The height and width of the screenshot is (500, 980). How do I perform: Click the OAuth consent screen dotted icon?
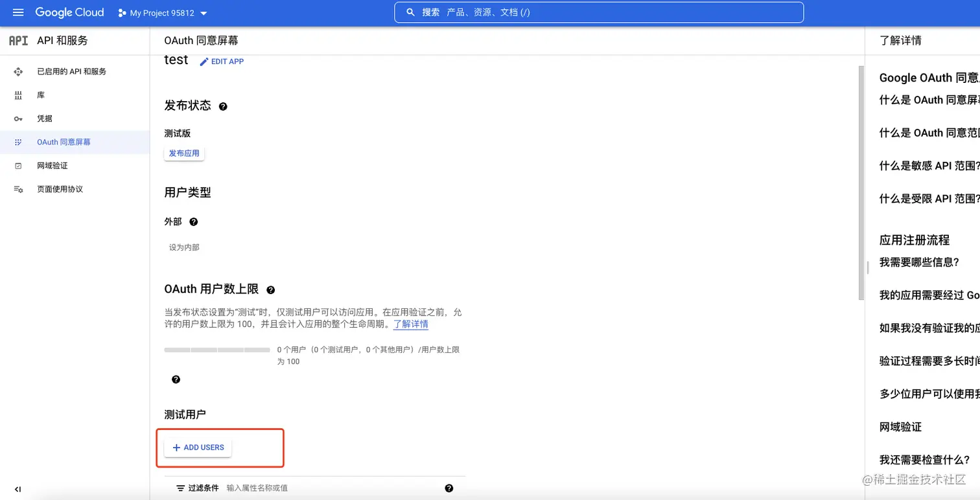(x=18, y=142)
